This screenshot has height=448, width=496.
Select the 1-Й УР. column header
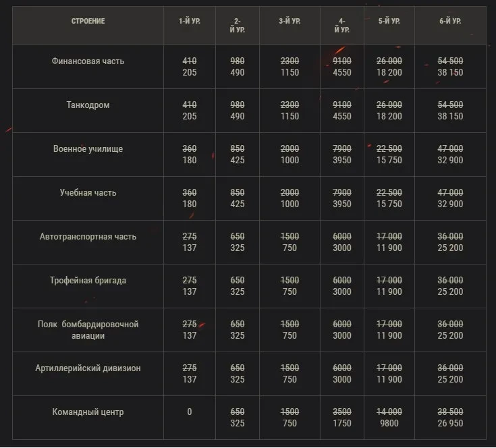tap(189, 22)
